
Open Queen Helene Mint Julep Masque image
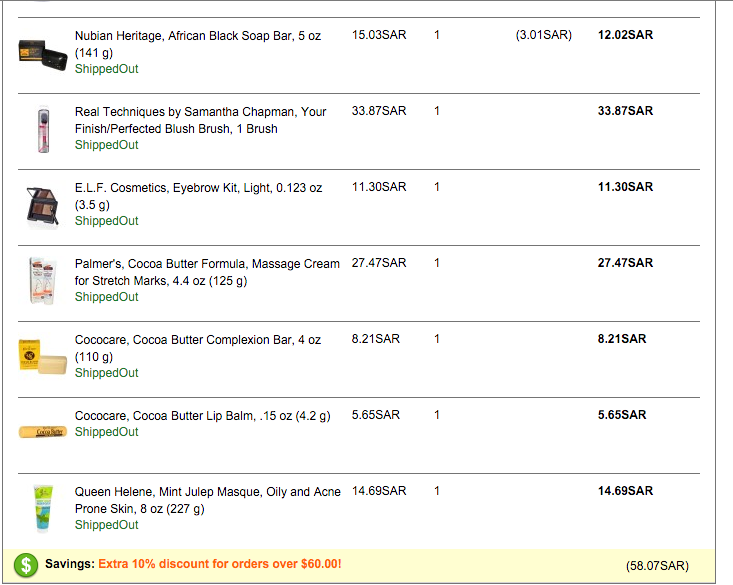(x=42, y=507)
